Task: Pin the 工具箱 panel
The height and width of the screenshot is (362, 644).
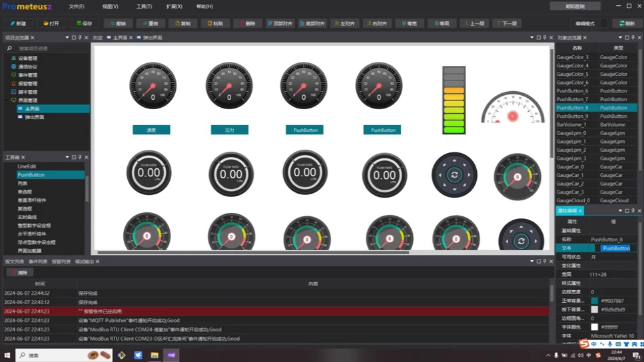Action: (x=80, y=157)
